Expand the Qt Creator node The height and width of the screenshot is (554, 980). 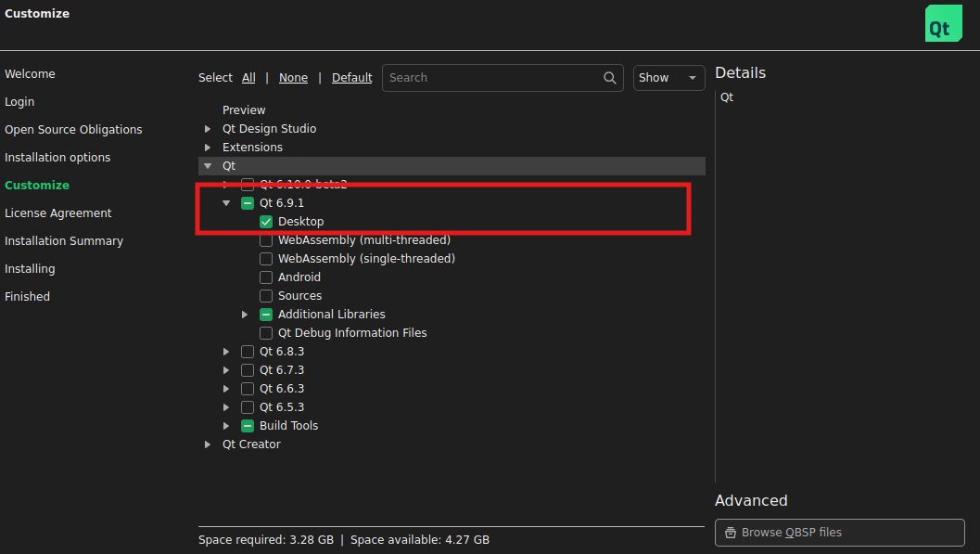coord(208,444)
